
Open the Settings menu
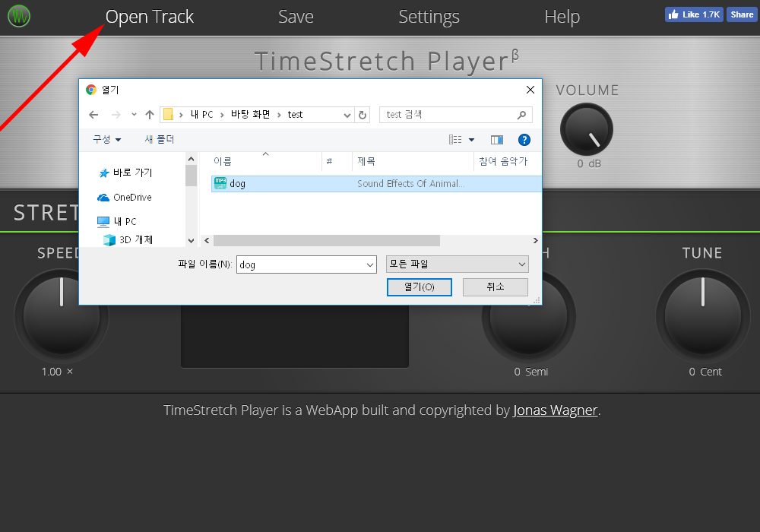tap(429, 17)
